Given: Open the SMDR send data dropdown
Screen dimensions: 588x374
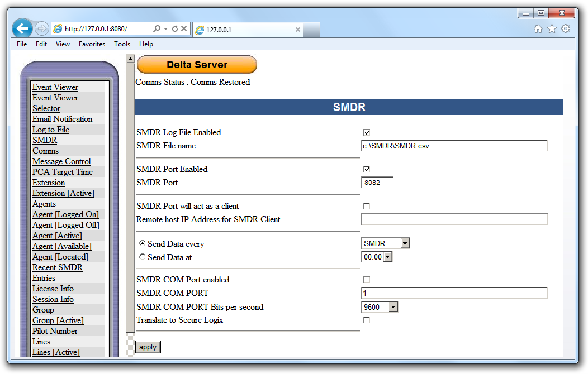Looking at the screenshot, I should tap(404, 243).
